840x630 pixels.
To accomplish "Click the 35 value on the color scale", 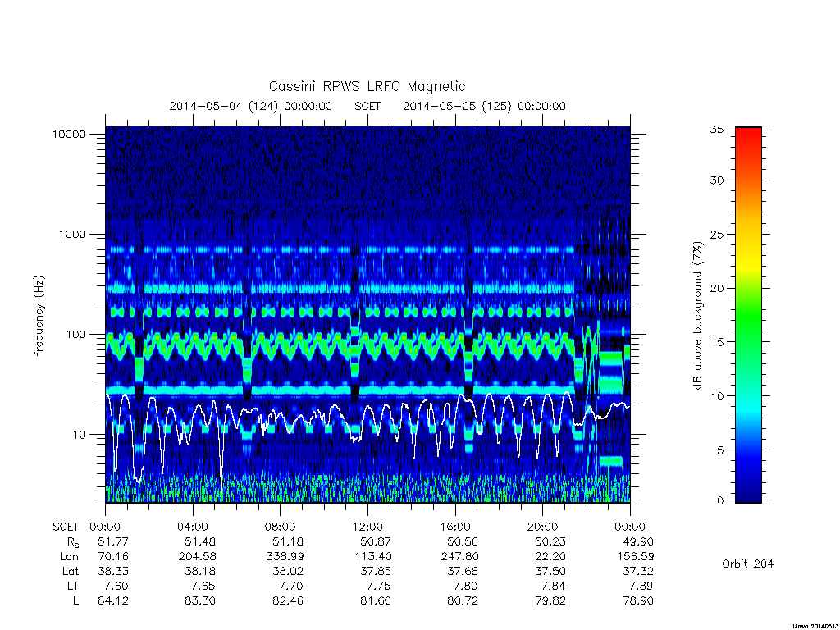I will pos(716,129).
